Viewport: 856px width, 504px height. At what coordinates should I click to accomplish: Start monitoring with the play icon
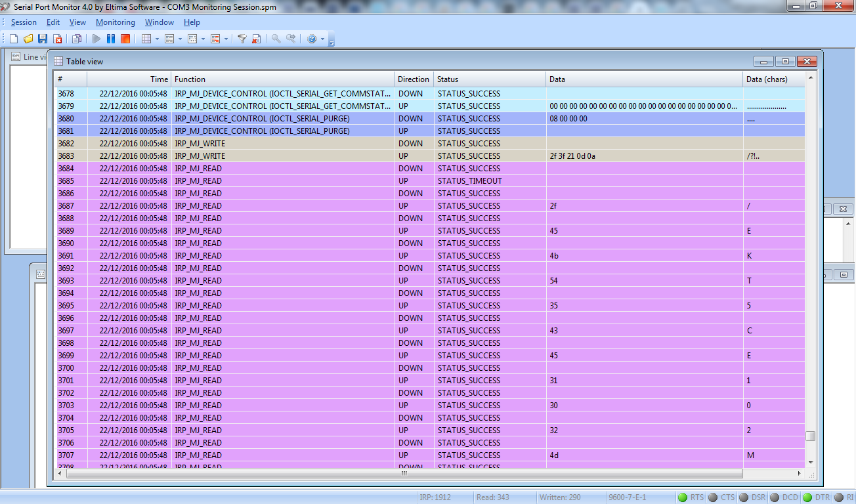pyautogui.click(x=96, y=39)
